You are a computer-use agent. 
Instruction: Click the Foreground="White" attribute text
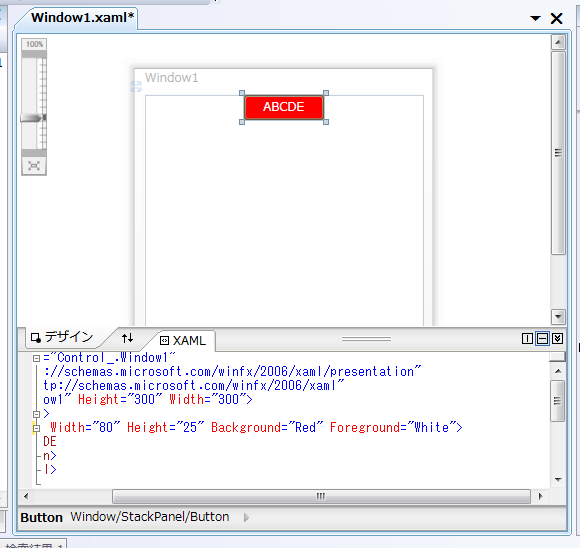(x=393, y=428)
